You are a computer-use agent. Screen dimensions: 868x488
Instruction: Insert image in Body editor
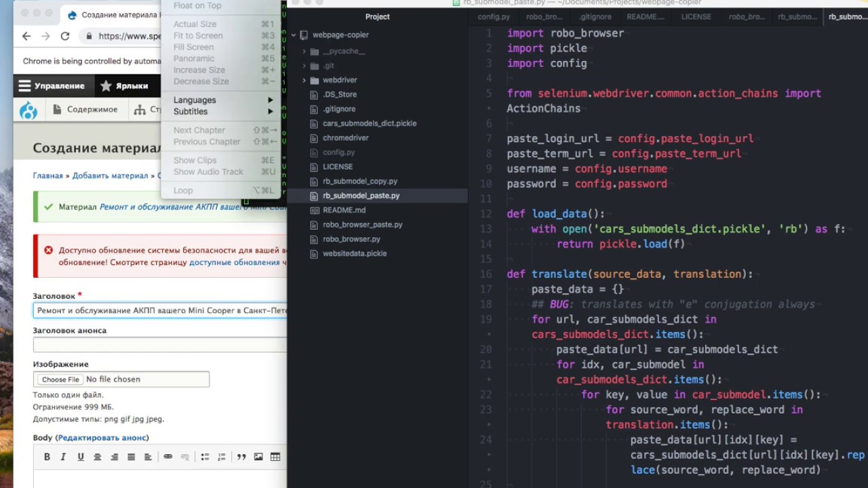click(x=258, y=457)
